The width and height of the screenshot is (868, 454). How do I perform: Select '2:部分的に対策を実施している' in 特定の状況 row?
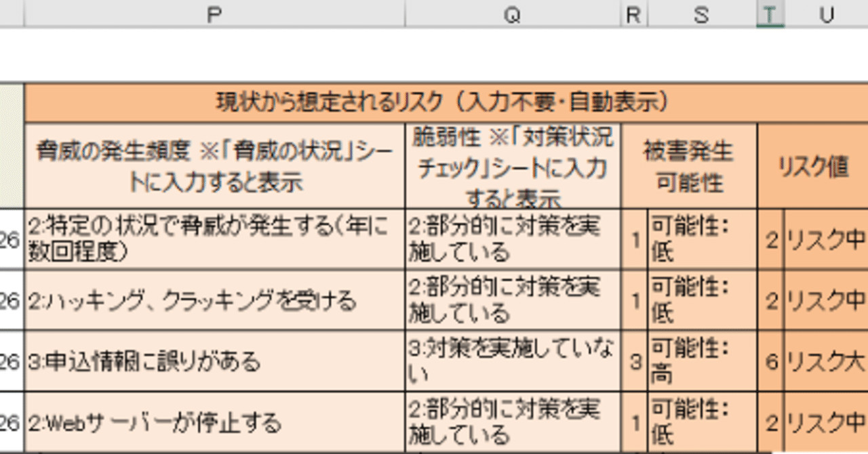(x=513, y=239)
